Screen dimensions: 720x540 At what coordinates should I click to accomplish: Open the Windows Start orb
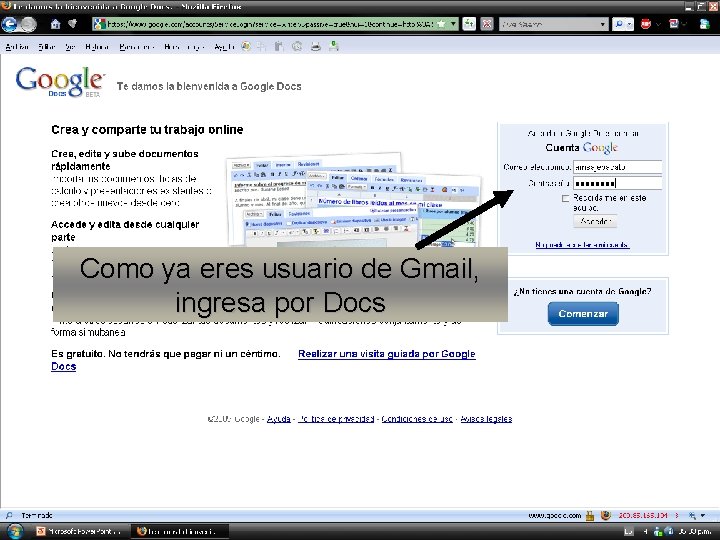(x=15, y=531)
